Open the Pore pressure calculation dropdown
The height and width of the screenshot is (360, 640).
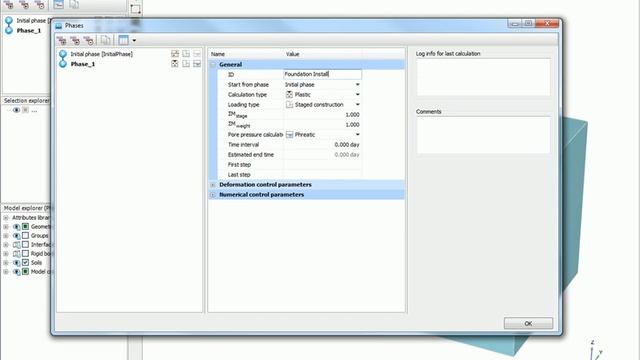point(358,135)
